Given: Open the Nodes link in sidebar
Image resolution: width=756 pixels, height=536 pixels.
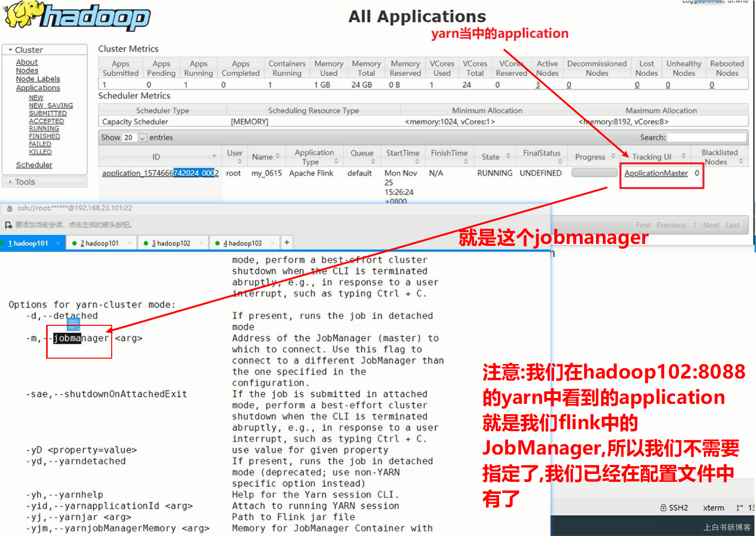Looking at the screenshot, I should point(27,71).
